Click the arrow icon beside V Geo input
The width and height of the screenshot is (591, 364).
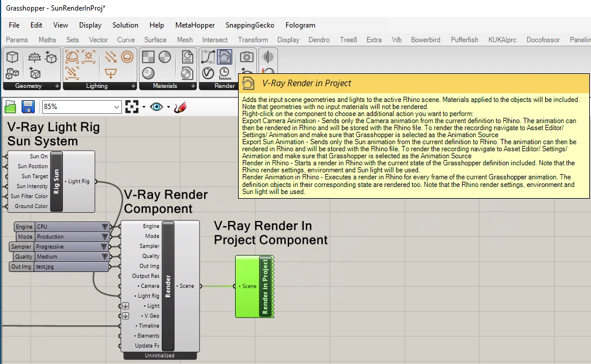(125, 316)
